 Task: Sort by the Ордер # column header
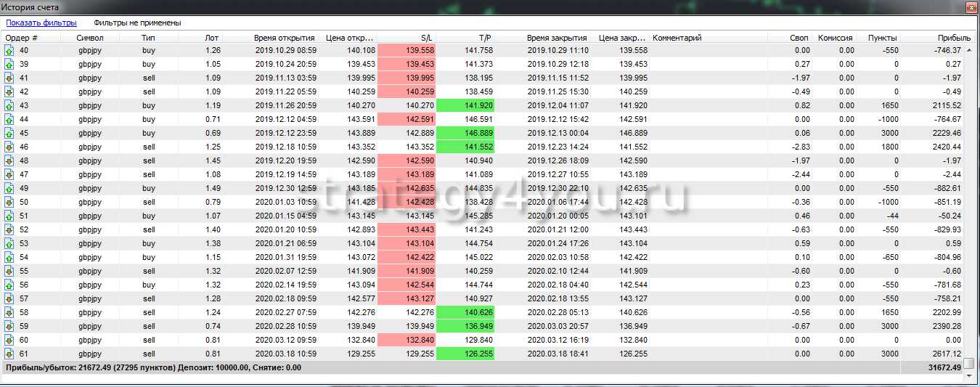(x=22, y=38)
